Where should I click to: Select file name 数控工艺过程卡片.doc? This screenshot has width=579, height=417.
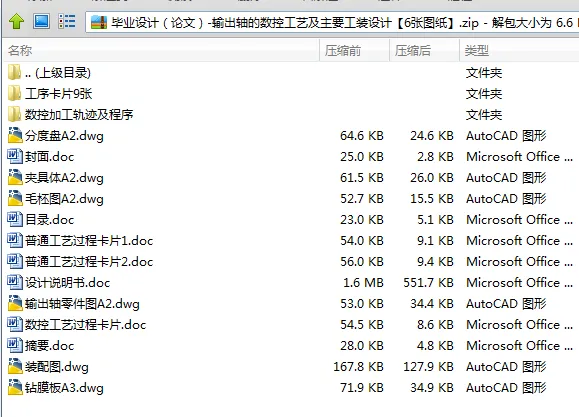[86, 325]
